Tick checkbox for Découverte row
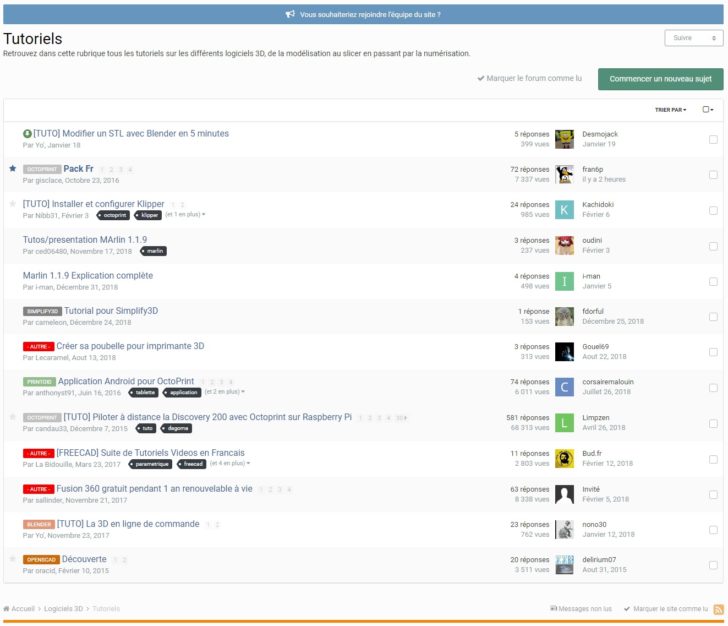Viewport: 728px width, 626px height. [713, 565]
